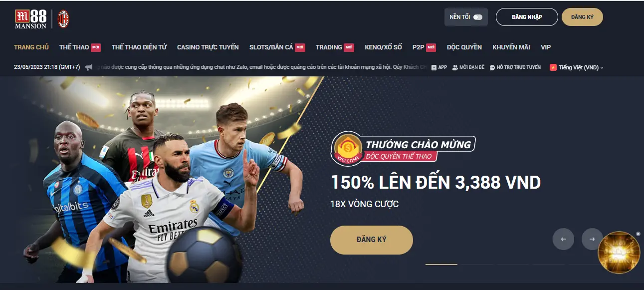Click the Đăng Nhập login button
Viewport: 644px width, 290px height.
(527, 17)
